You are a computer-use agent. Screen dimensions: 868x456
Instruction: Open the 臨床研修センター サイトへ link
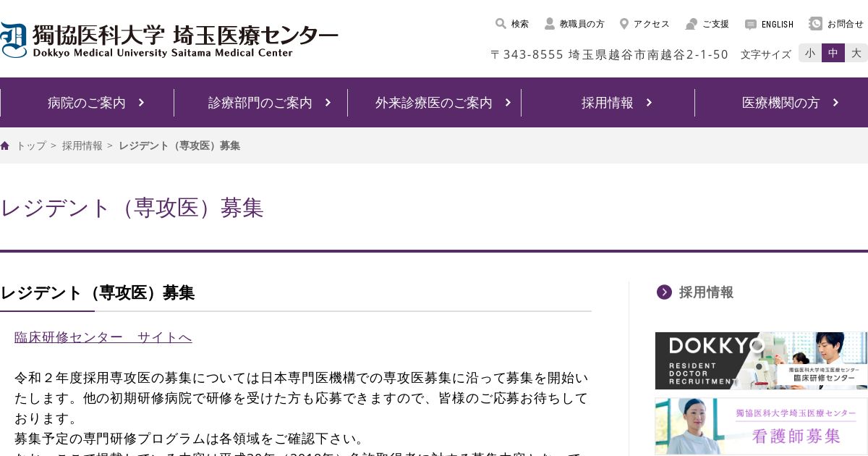[103, 337]
